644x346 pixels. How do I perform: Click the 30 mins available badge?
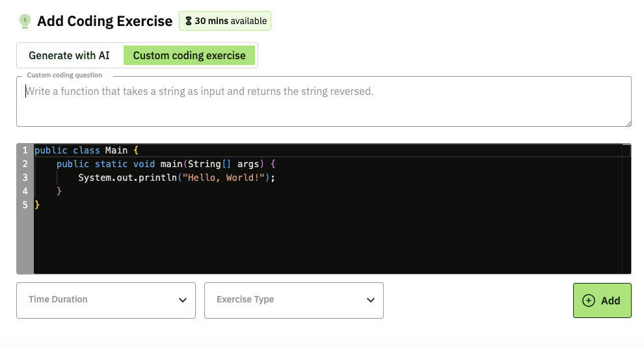pyautogui.click(x=225, y=21)
